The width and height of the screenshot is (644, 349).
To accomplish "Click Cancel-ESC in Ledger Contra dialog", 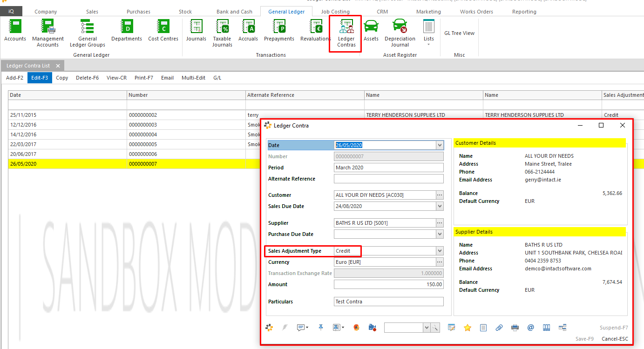I will point(614,339).
